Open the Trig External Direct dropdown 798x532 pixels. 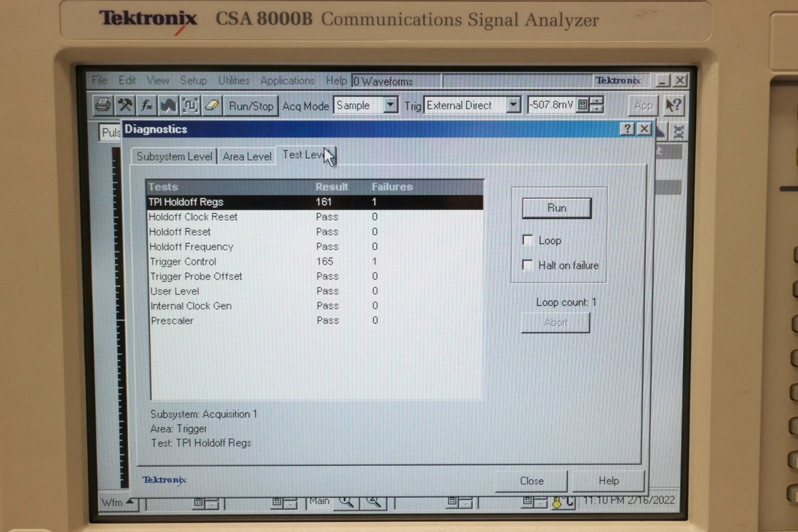pos(513,105)
